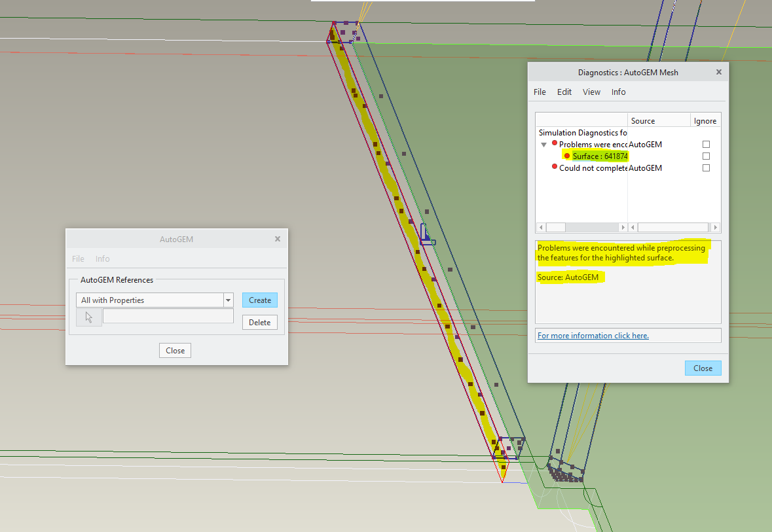Check Ignore box for 'Could not complete' row

tap(706, 168)
